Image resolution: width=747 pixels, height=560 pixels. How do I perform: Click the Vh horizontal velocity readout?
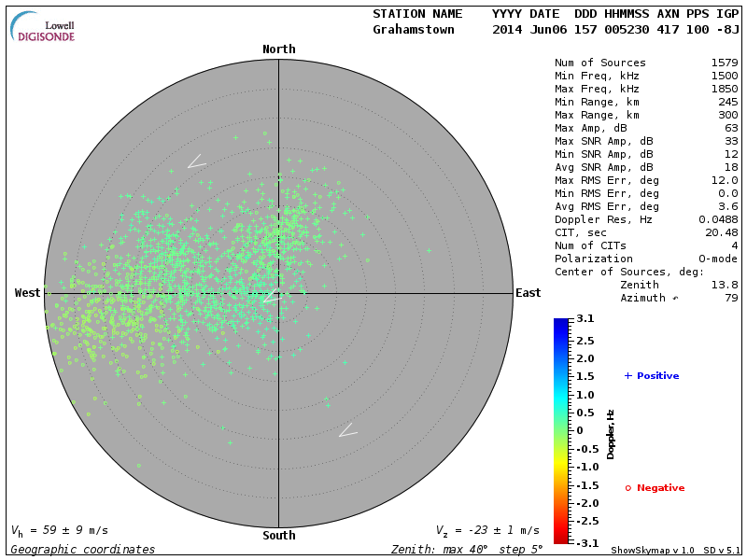[x=61, y=530]
